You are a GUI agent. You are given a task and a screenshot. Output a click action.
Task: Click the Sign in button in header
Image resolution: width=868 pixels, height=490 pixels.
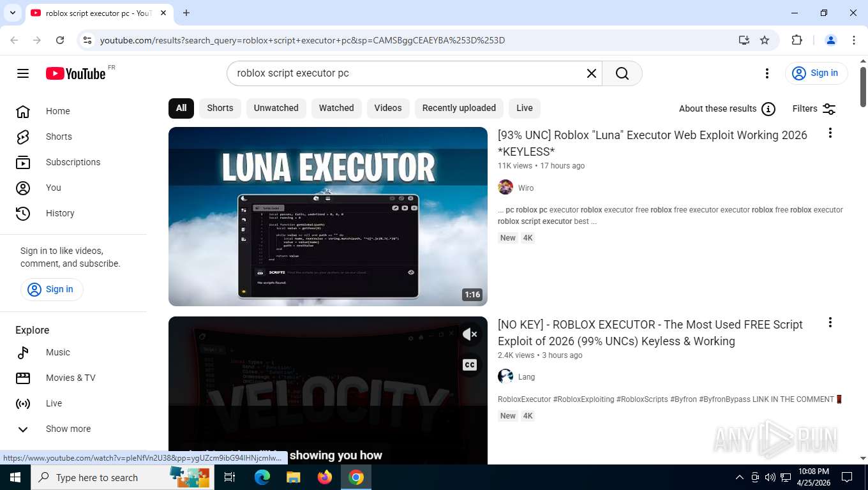pos(816,73)
